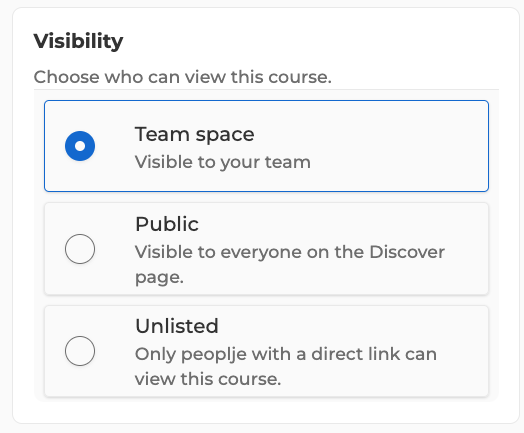Click the empty circle beside Unlisted

tap(80, 351)
